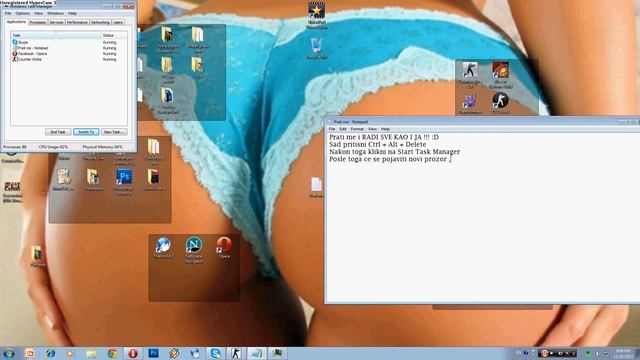Sort tasks by the Status column header
Viewport: 640px width, 360px height.
(x=114, y=36)
